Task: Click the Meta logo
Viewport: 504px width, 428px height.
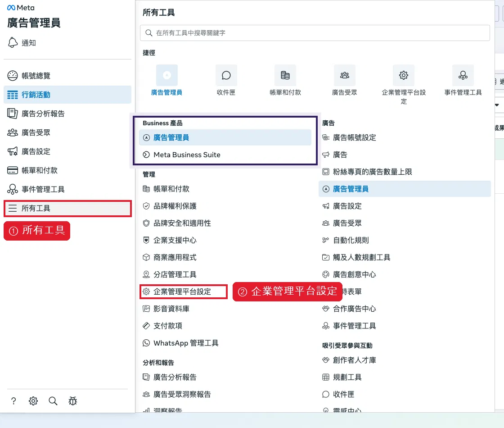Action: 21,8
